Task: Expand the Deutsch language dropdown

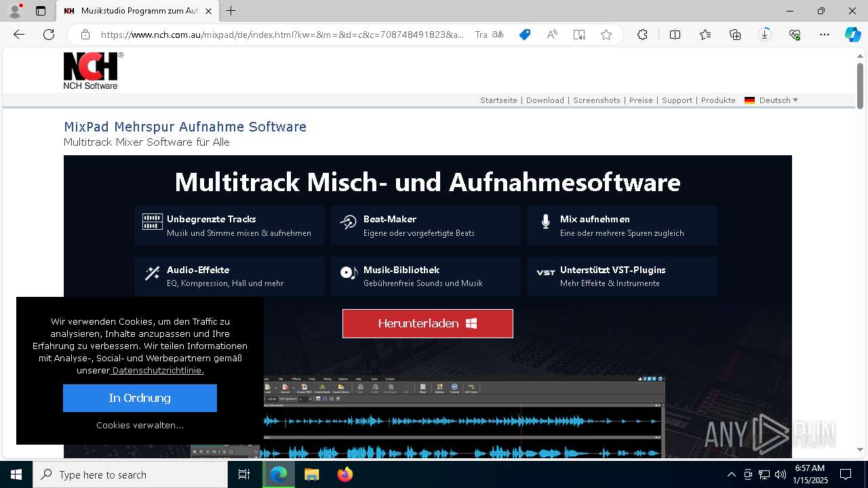Action: [778, 100]
